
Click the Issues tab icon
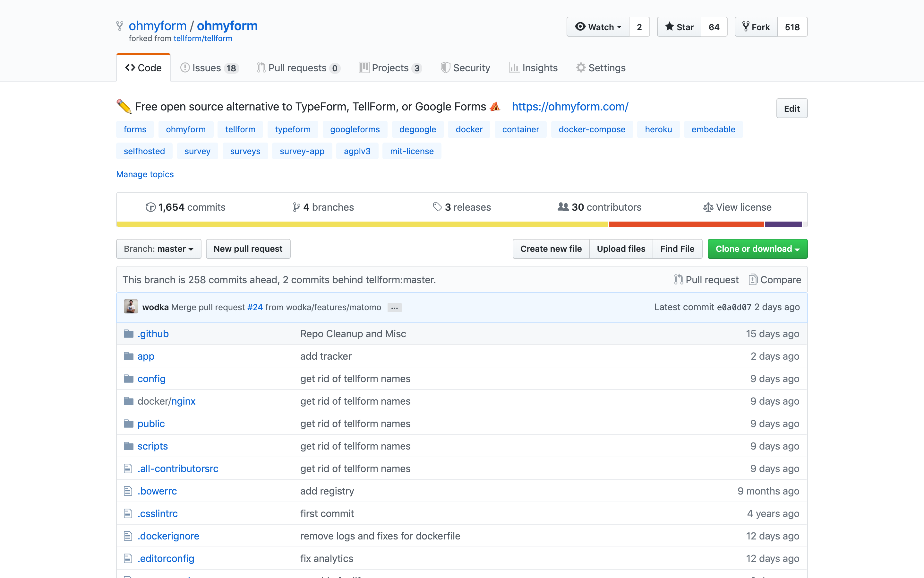pyautogui.click(x=185, y=68)
